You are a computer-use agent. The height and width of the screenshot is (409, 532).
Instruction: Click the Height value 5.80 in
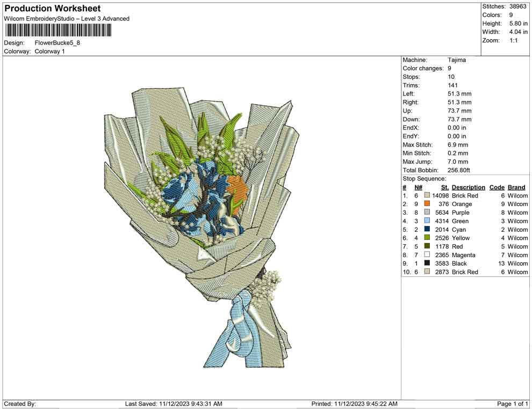(x=518, y=24)
